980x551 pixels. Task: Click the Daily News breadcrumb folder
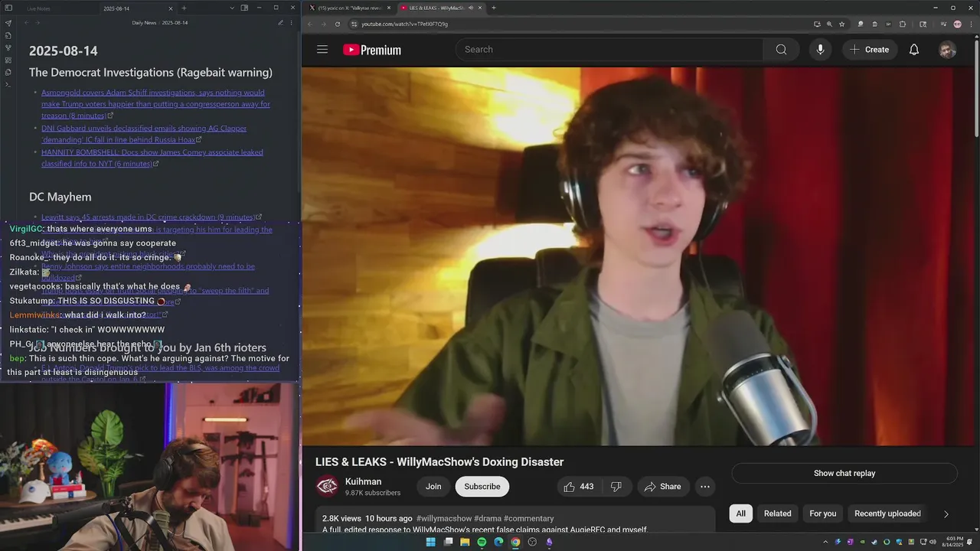pyautogui.click(x=144, y=23)
